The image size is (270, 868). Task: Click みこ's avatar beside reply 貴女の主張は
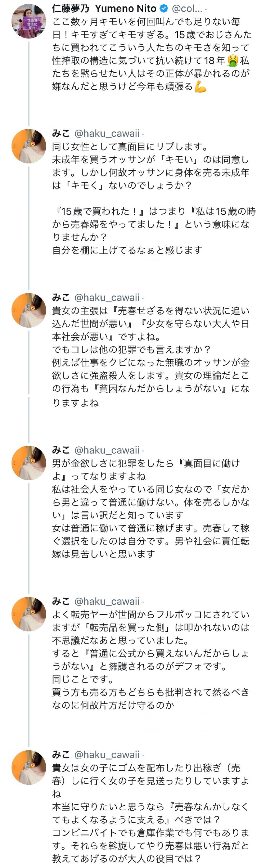point(29,310)
